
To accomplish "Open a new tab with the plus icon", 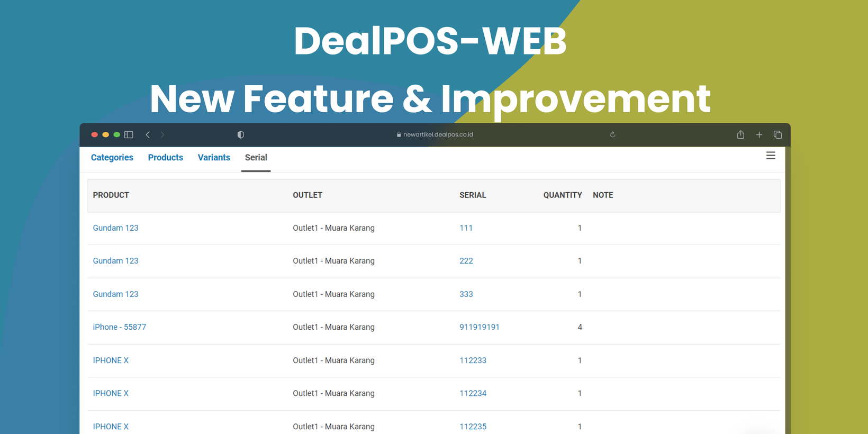I will click(x=759, y=135).
